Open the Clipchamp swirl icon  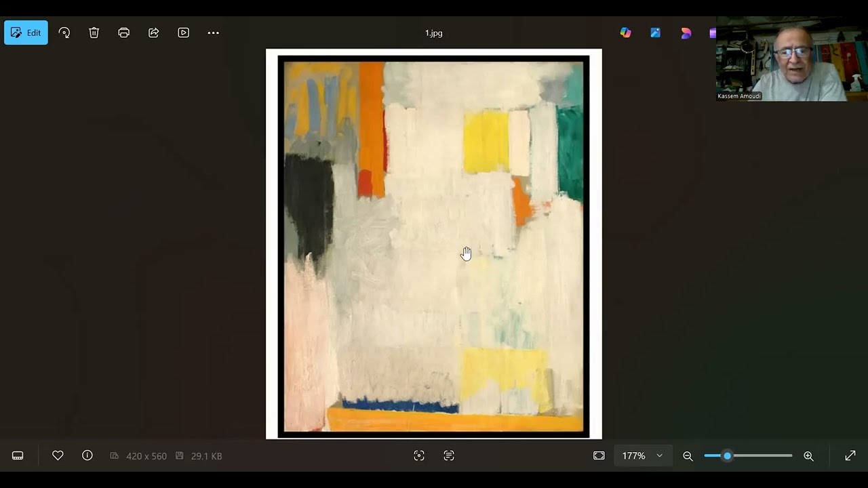point(686,33)
